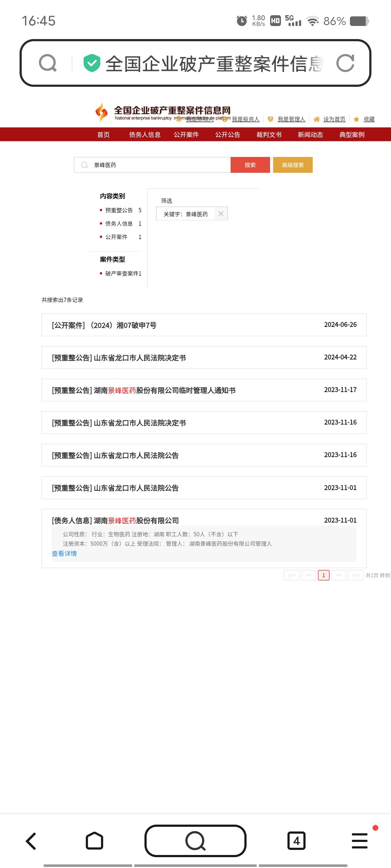Open result （2024）湘07破申7号
This screenshot has width=391, height=868.
(204, 325)
